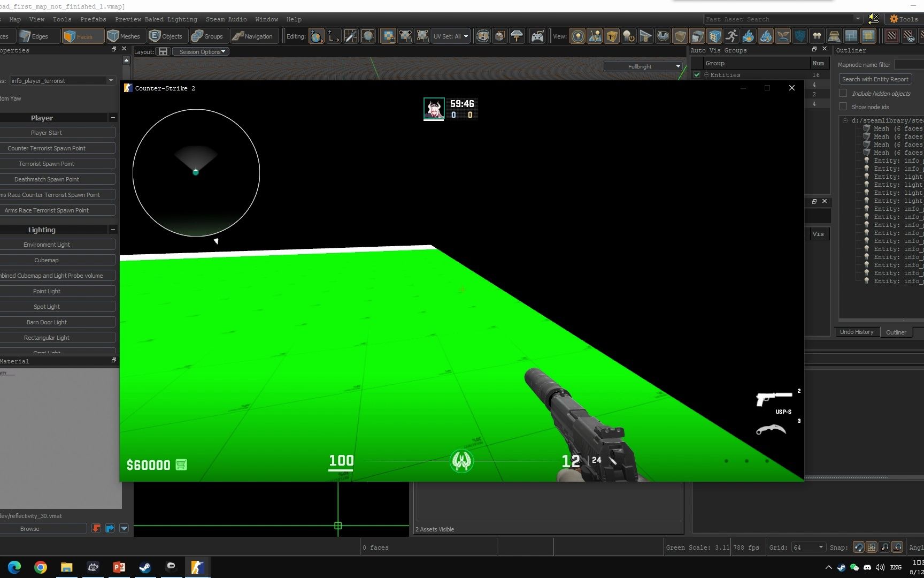Toggle the grid Snap icon in status bar
Image resolution: width=924 pixels, height=578 pixels.
872,547
